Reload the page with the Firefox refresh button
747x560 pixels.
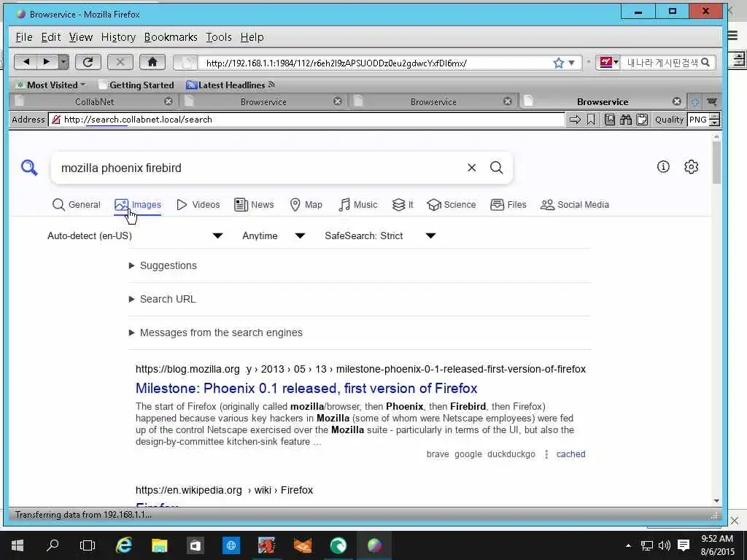(88, 62)
